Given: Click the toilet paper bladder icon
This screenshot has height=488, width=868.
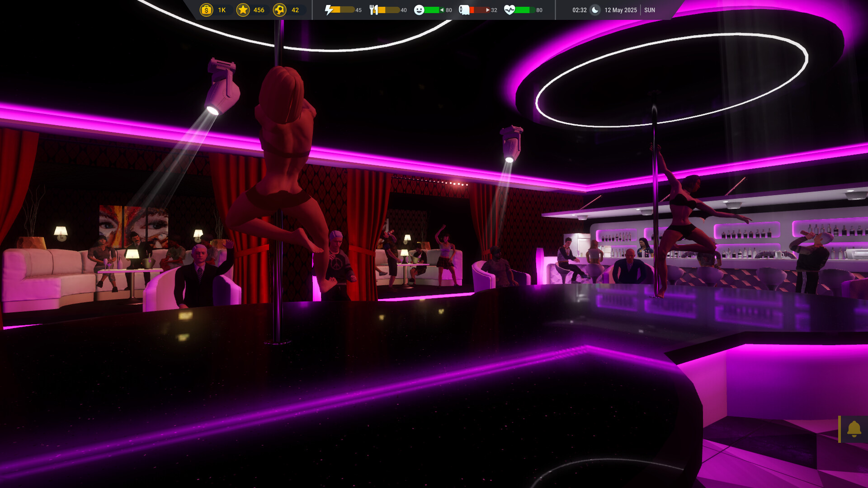Looking at the screenshot, I should click(x=465, y=9).
